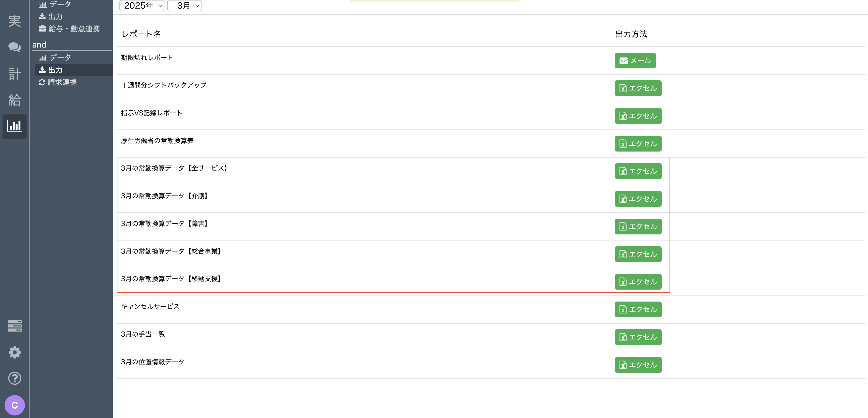
Task: Open the server stack sidebar icon
Action: tap(14, 326)
